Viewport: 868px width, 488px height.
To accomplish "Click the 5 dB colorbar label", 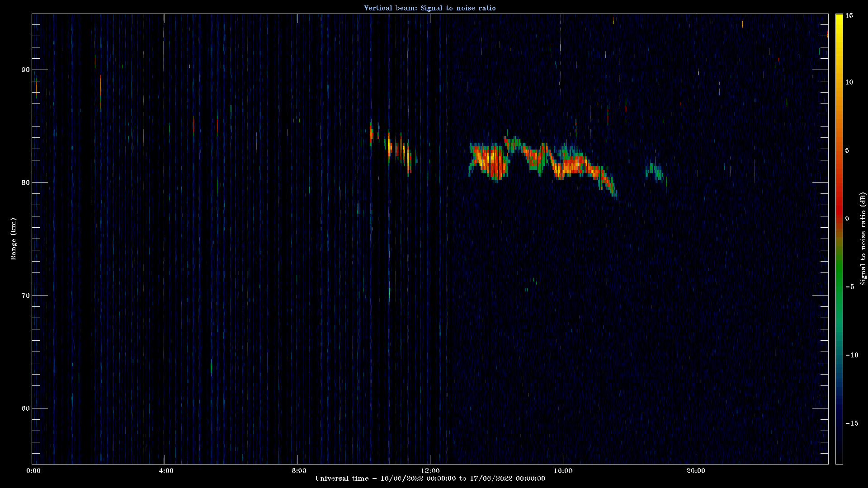I will coord(847,150).
